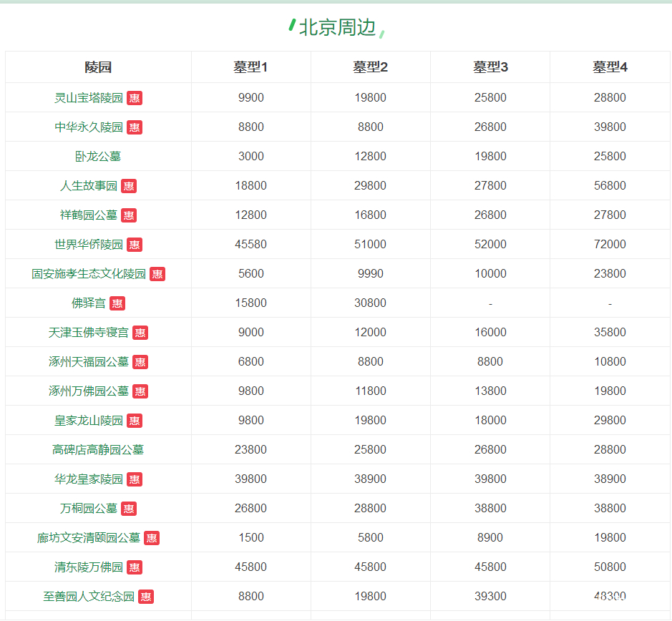This screenshot has width=672, height=621.
Task: Open the 固安施孝生态文化陵园 link
Action: pyautogui.click(x=89, y=274)
